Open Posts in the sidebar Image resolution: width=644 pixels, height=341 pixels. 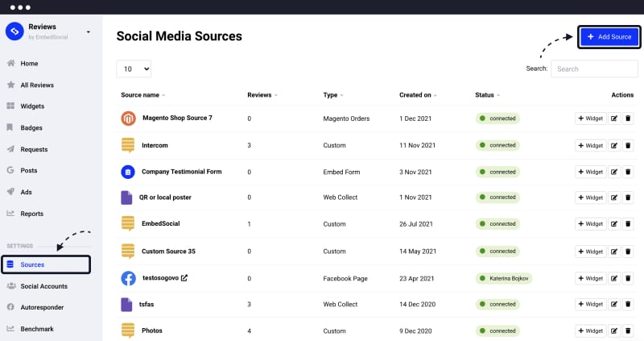[29, 170]
